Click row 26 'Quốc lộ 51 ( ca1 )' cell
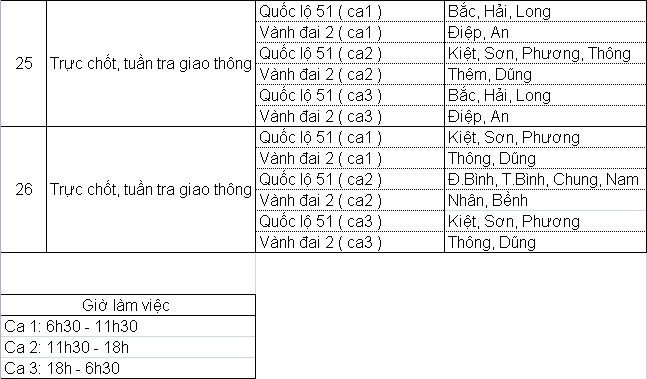This screenshot has width=647, height=379. pos(350,137)
